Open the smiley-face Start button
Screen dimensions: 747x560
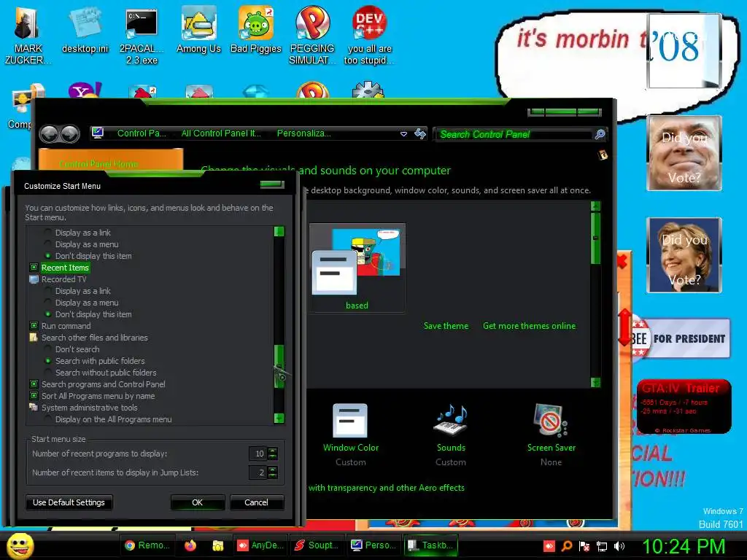[20, 545]
